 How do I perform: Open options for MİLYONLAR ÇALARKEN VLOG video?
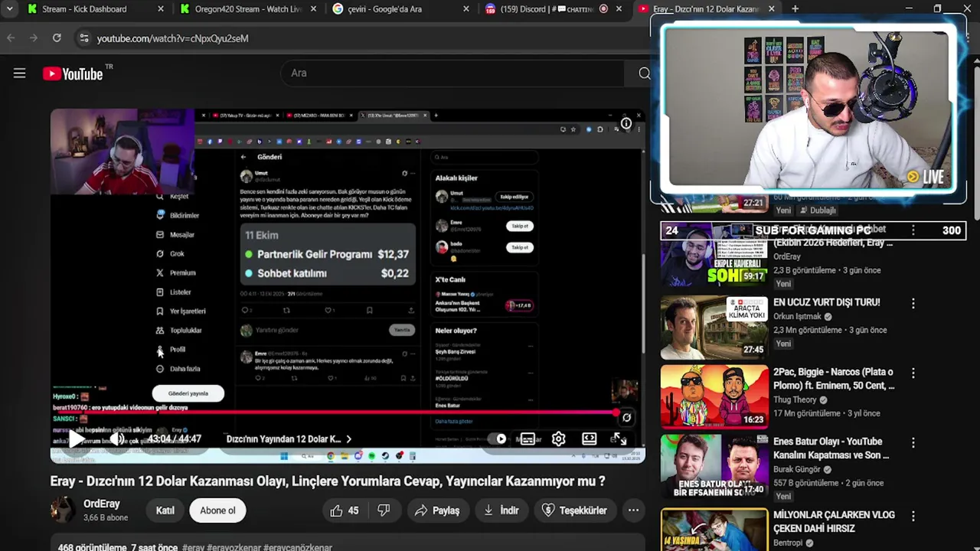point(913,517)
